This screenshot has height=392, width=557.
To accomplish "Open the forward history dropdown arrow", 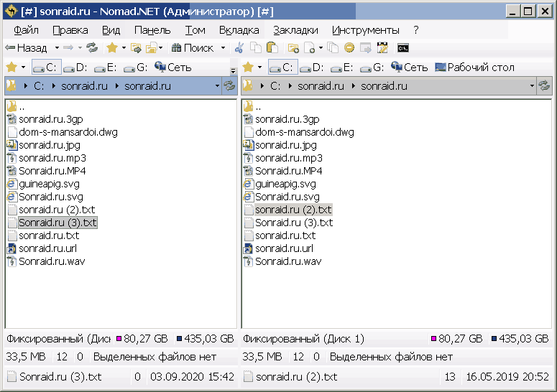I will point(80,47).
